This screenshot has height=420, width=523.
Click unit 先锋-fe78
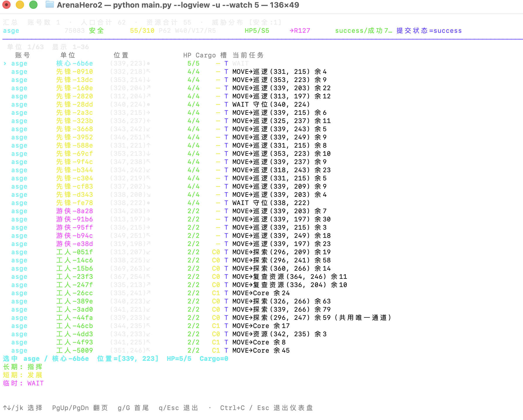(x=74, y=203)
